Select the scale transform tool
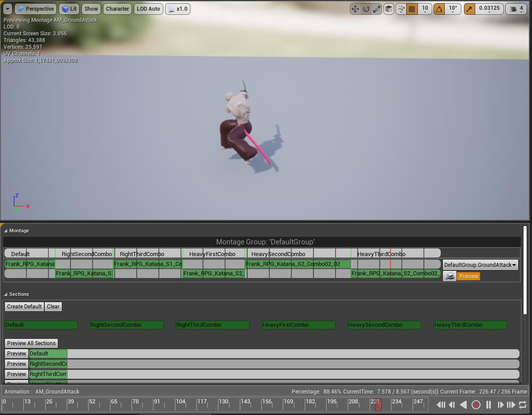 [377, 9]
